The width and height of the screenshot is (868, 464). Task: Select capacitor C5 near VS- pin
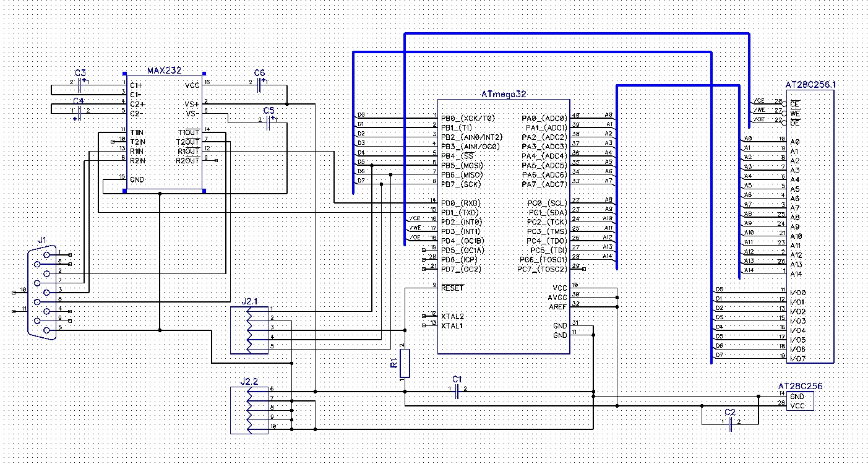click(269, 122)
